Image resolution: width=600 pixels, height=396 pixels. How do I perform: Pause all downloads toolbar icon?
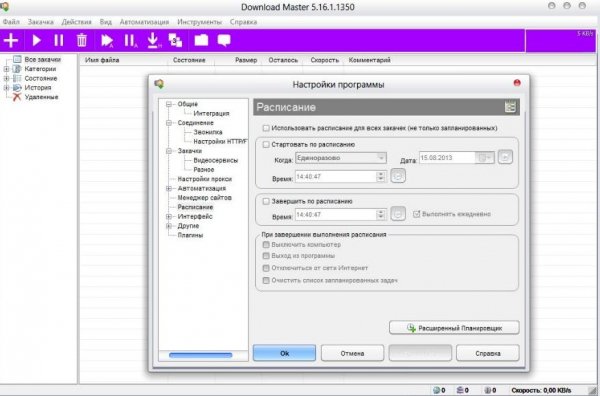pos(130,41)
